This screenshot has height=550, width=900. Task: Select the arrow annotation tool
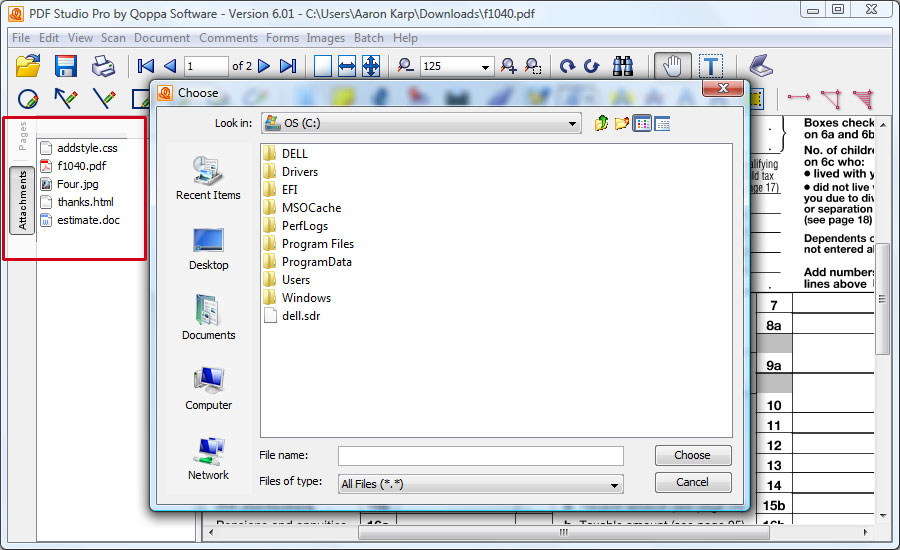(x=65, y=99)
